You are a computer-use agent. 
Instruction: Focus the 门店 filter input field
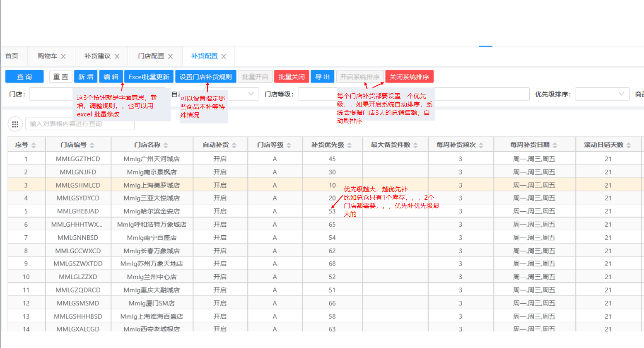[x=51, y=94]
